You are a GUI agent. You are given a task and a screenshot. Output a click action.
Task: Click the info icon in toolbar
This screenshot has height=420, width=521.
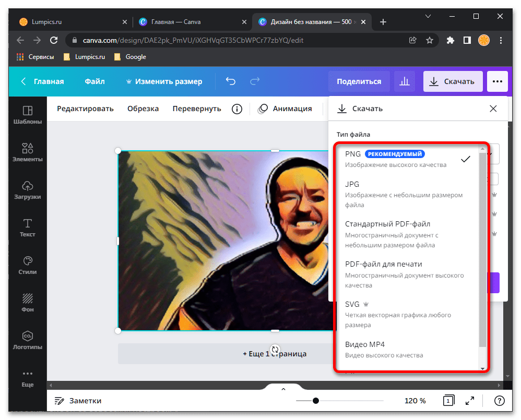tap(237, 109)
